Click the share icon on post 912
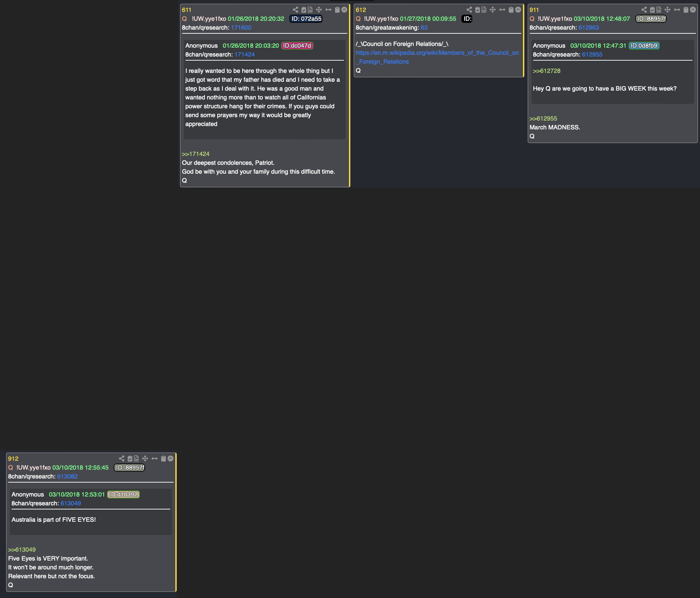The height and width of the screenshot is (598, 700). [122, 458]
